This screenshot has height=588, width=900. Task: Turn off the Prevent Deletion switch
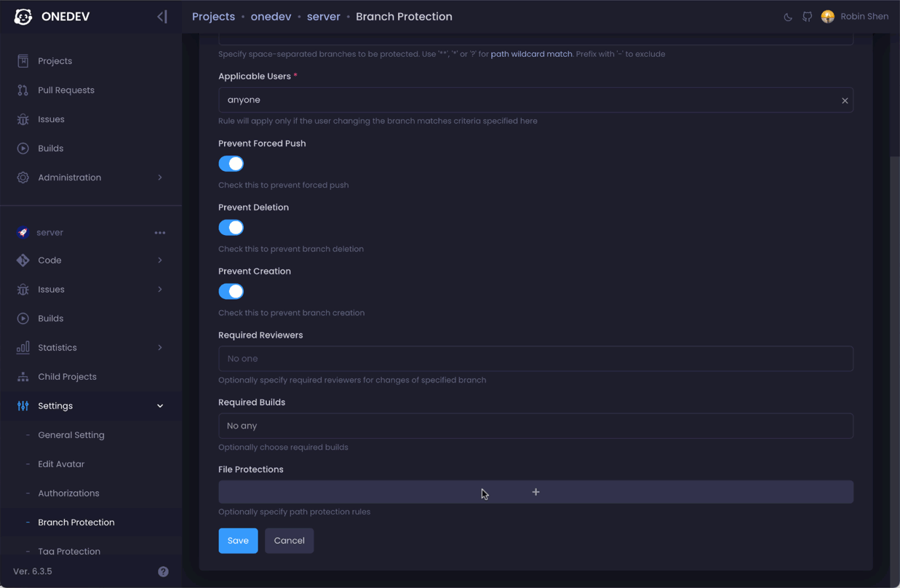(231, 228)
